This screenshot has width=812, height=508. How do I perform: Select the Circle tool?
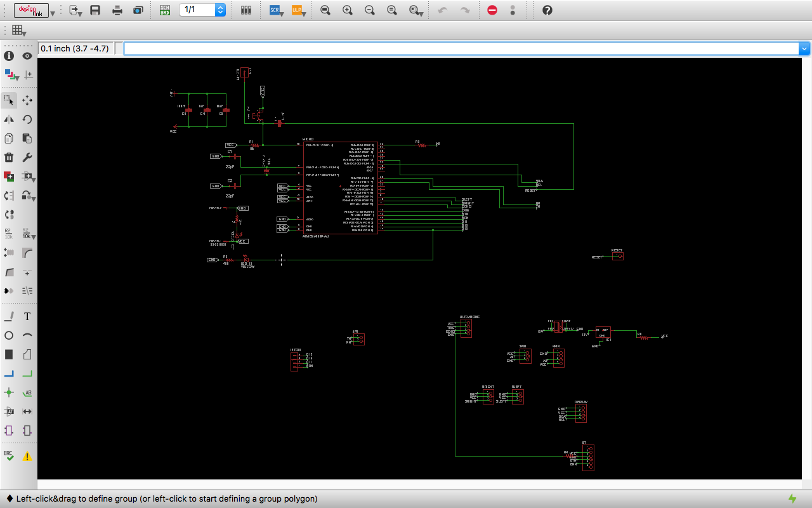click(9, 335)
